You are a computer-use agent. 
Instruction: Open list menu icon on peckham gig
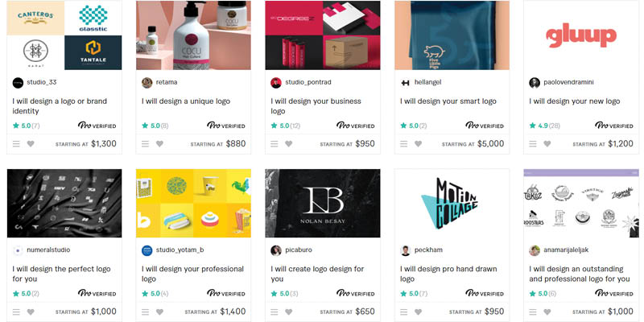(404, 312)
